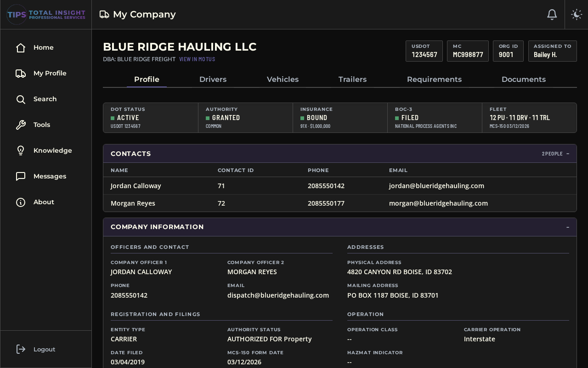Select the Morgan Reyes contact row
This screenshot has height=368, width=588.
pyautogui.click(x=340, y=203)
